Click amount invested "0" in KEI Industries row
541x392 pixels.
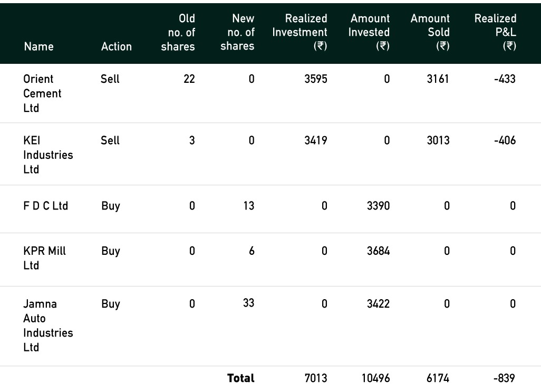click(x=387, y=140)
